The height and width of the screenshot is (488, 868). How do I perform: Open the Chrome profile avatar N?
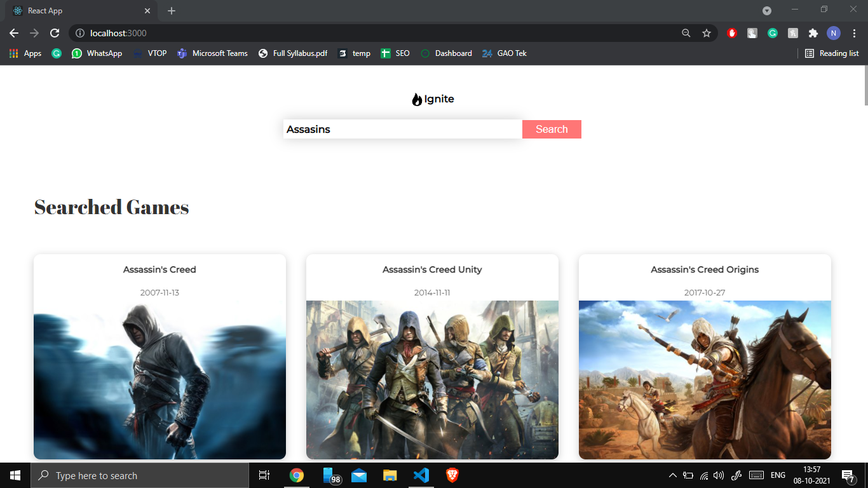point(833,33)
